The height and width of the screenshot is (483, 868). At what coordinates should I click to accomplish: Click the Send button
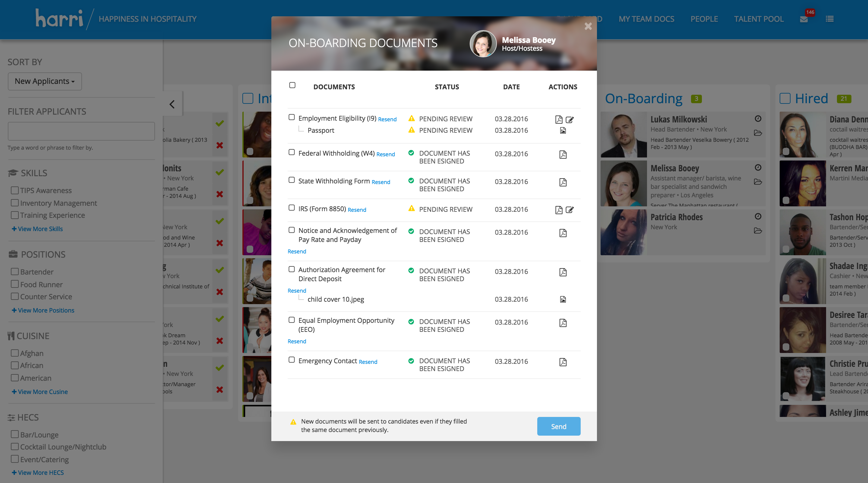coord(558,426)
